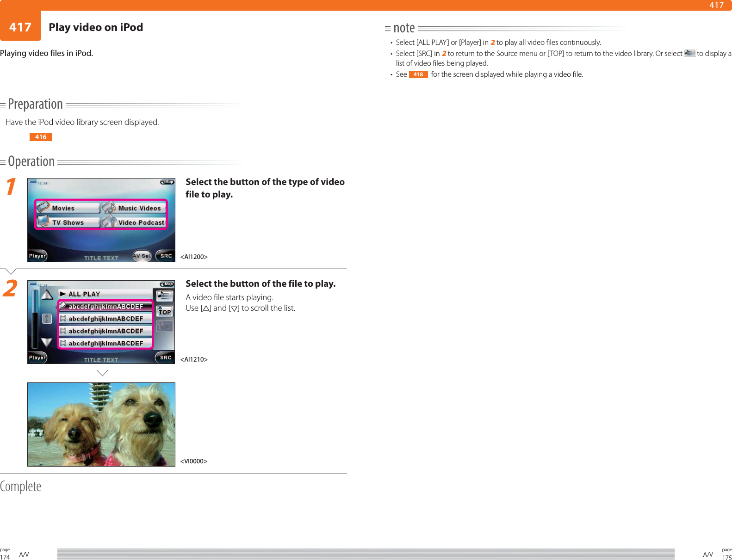Select the second abcdefghijklmnABCDEF file entry

pyautogui.click(x=105, y=319)
